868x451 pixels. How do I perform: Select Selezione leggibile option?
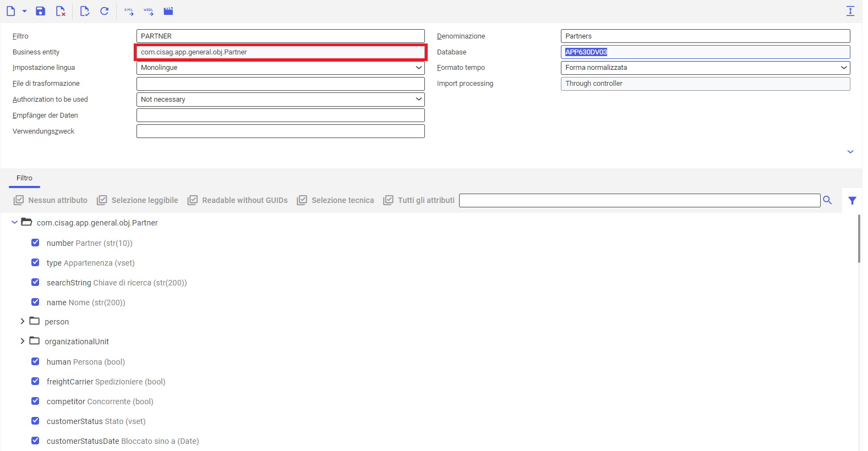(x=137, y=200)
